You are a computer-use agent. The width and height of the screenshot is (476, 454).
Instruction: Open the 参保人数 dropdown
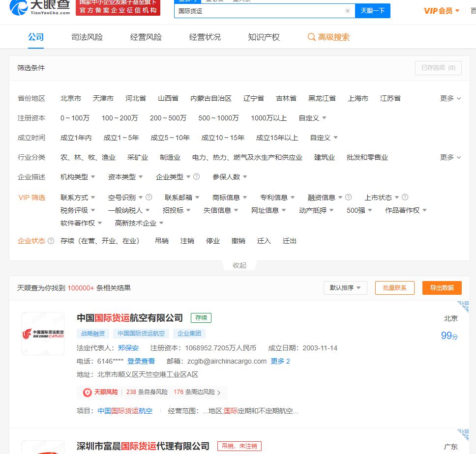tap(230, 177)
